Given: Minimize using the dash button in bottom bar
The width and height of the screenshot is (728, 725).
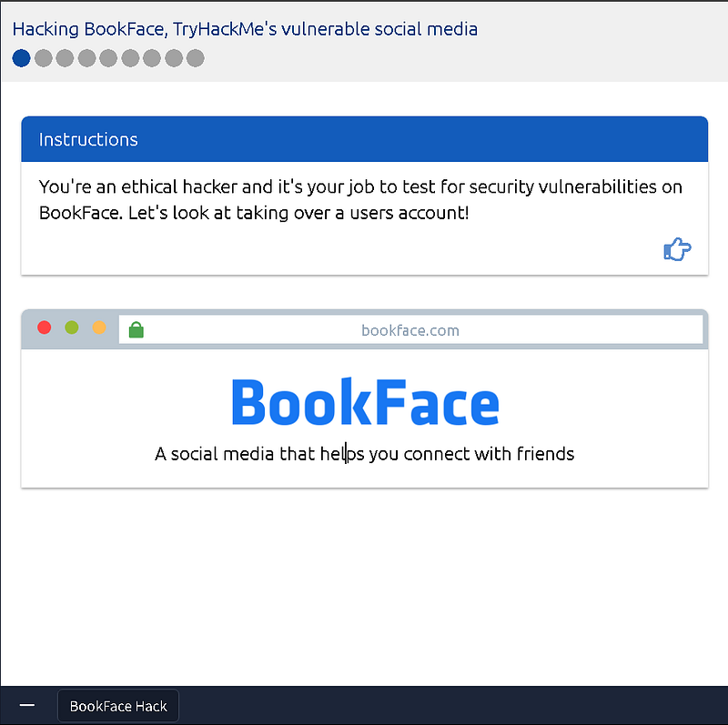Looking at the screenshot, I should pos(27,706).
